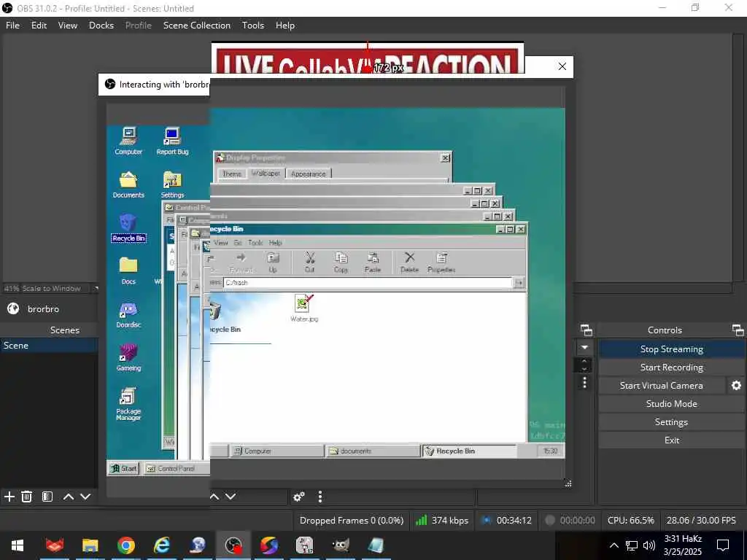Open Settings from Controls dock
The image size is (747, 560).
(671, 422)
